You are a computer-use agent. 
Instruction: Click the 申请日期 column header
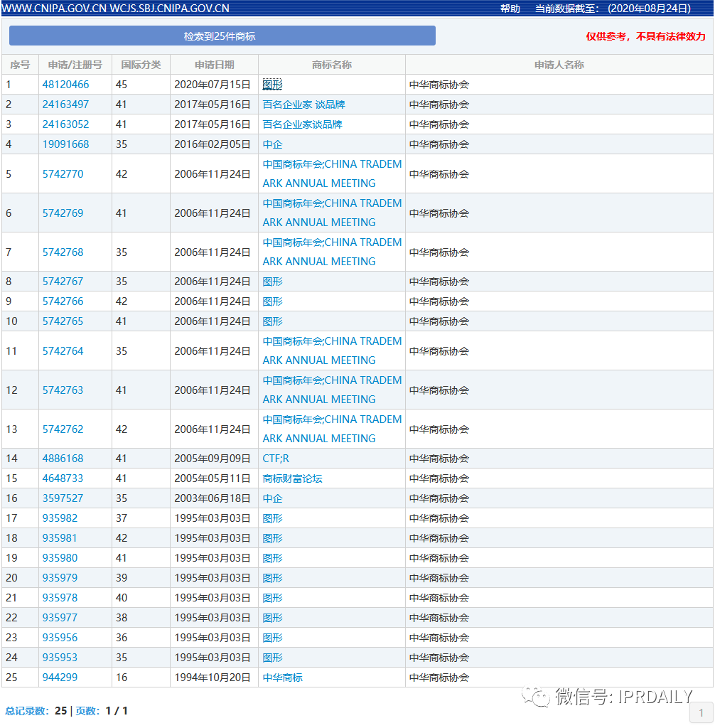[x=214, y=65]
